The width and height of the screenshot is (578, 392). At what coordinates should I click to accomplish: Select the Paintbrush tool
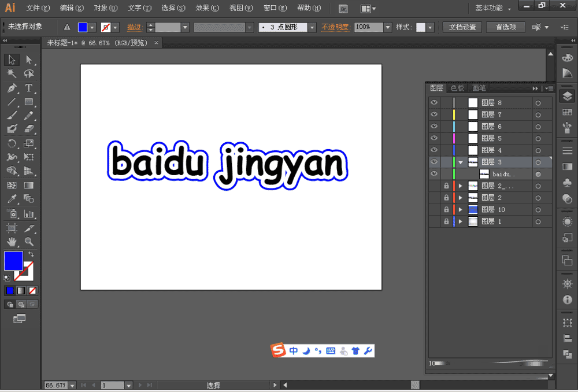tap(12, 116)
